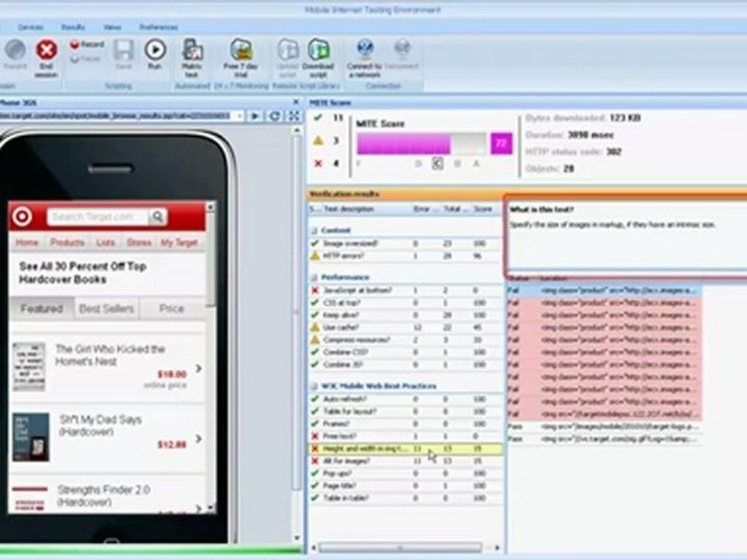Reload the page with the refresh icon
This screenshot has width=747, height=560.
click(x=275, y=116)
